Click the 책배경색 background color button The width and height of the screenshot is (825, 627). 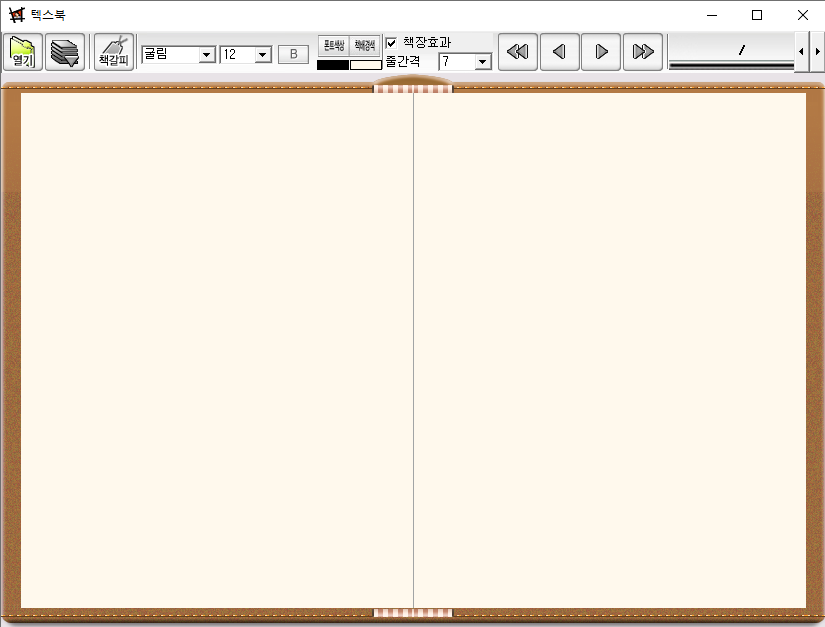tap(365, 45)
